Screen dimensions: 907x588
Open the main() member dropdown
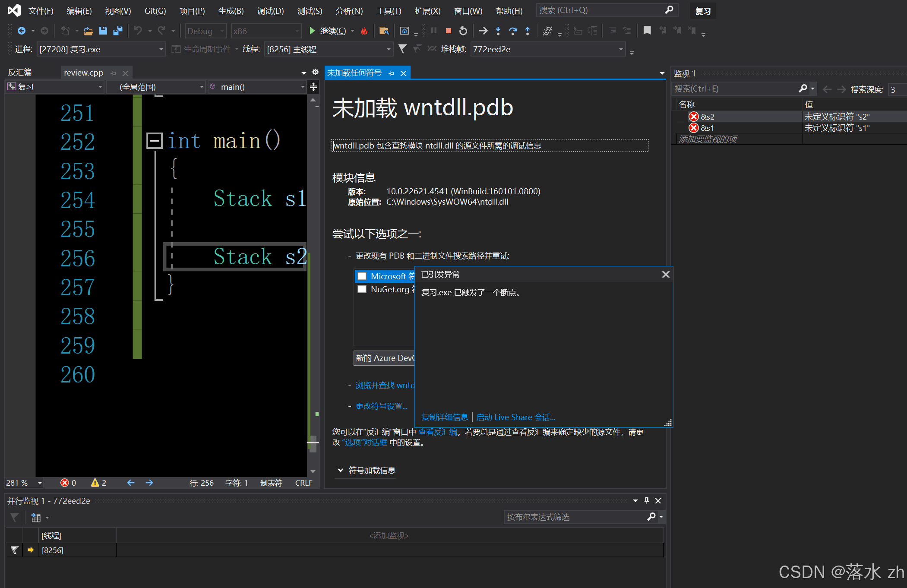tap(257, 87)
